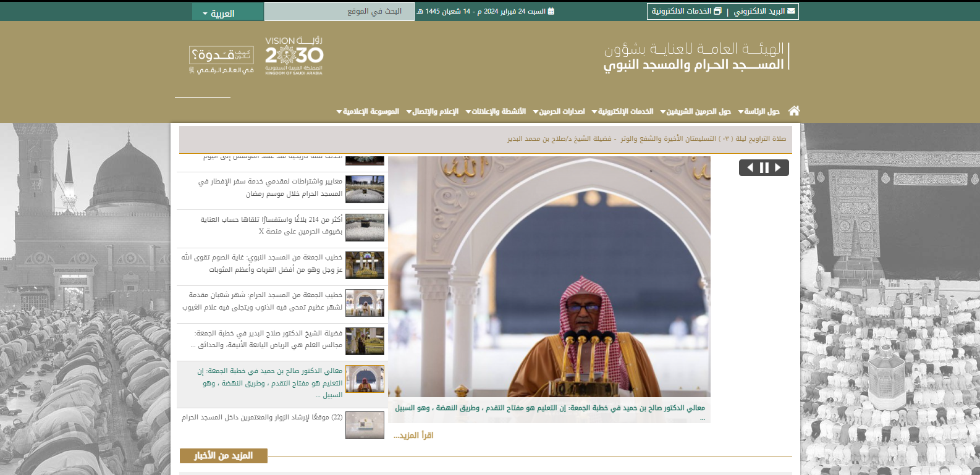This screenshot has height=475, width=980.
Task: Open news أكثر من 214 بلاغًا واستفسارًا
Action: click(271, 225)
